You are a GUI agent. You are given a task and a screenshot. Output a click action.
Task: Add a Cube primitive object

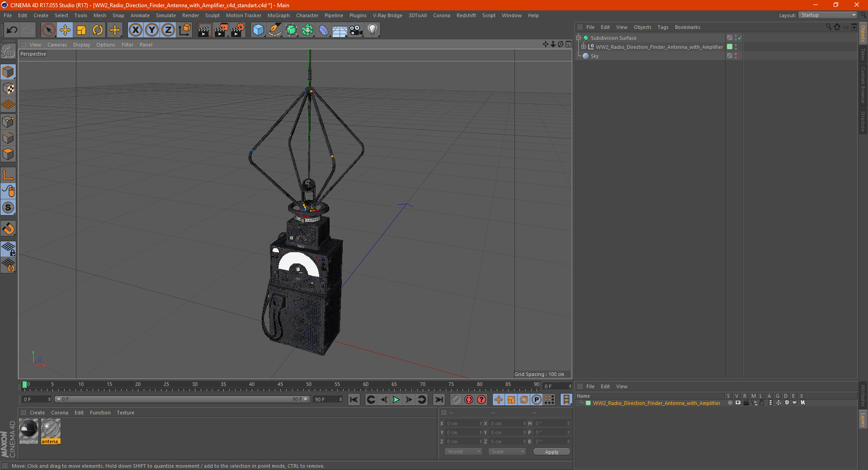pyautogui.click(x=258, y=30)
